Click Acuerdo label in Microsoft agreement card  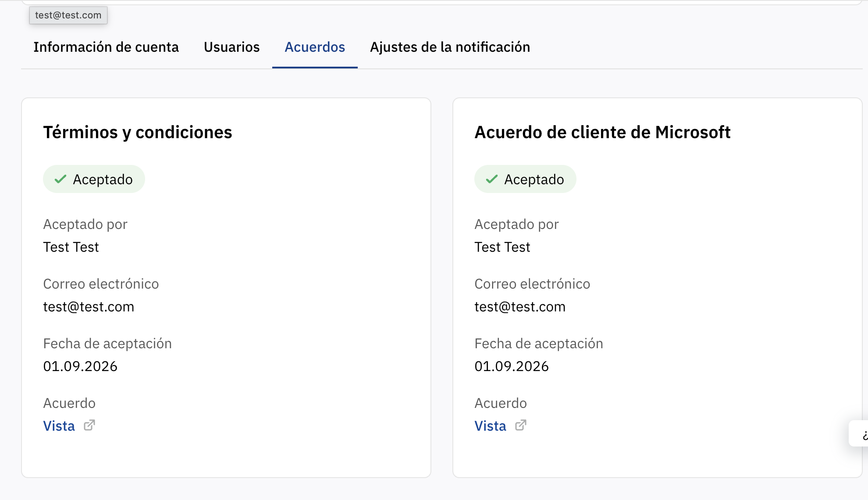click(501, 403)
